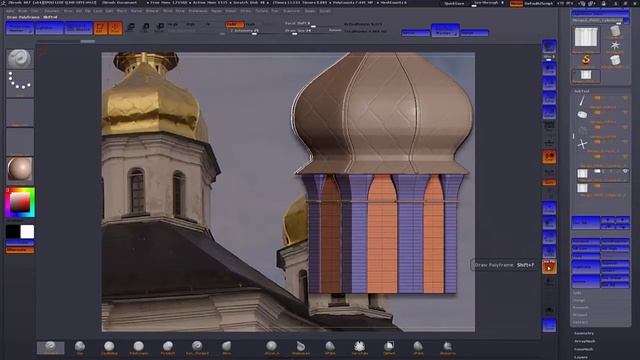Adjust the Focal Shift slider
The width and height of the screenshot is (640, 360).
[x=313, y=24]
